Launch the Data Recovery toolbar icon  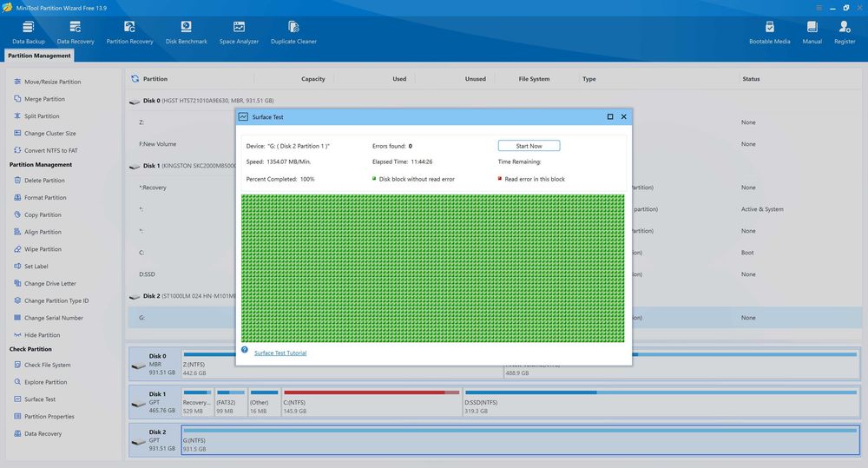tap(76, 33)
